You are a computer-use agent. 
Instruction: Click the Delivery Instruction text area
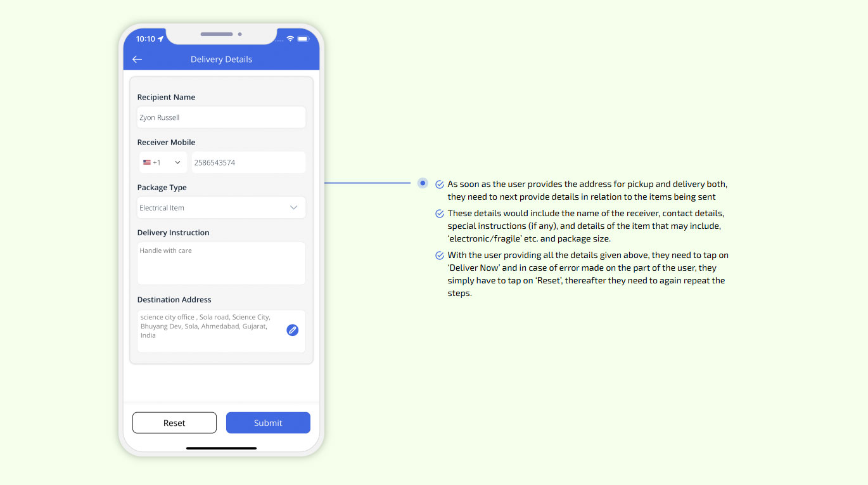point(221,263)
